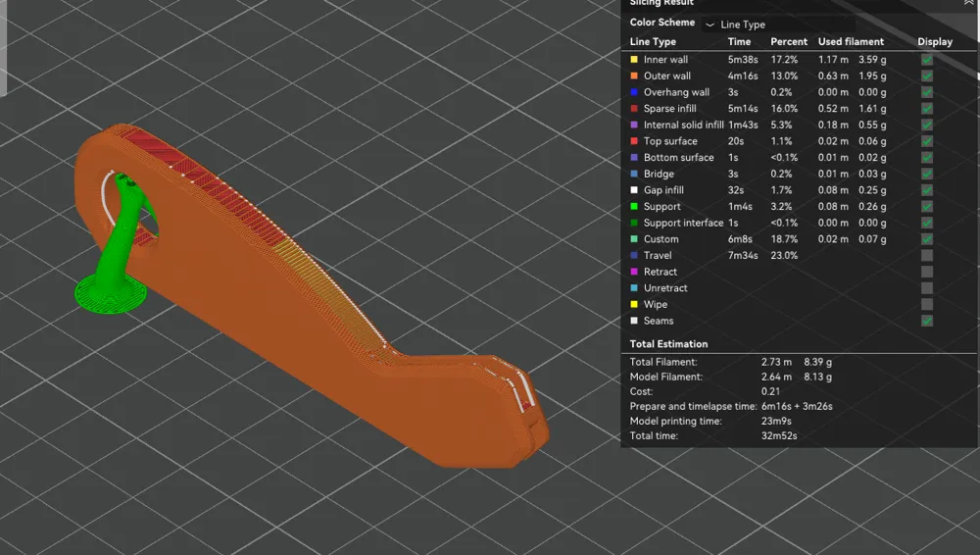Click the cyan Unretract color swatch
This screenshot has height=555, width=980.
634,287
